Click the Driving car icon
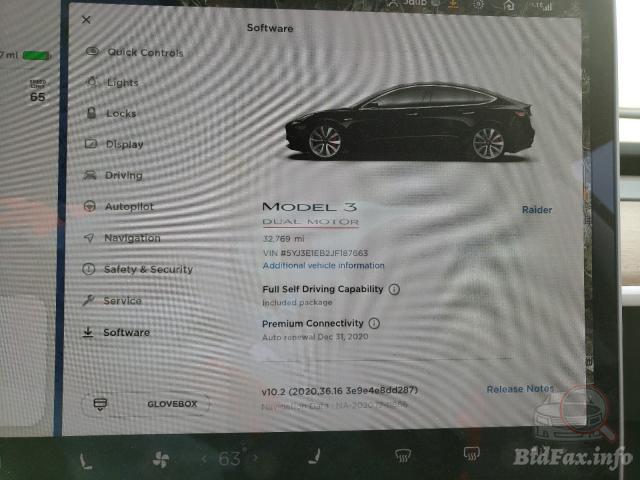Viewport: 640px width, 480px height. point(90,175)
